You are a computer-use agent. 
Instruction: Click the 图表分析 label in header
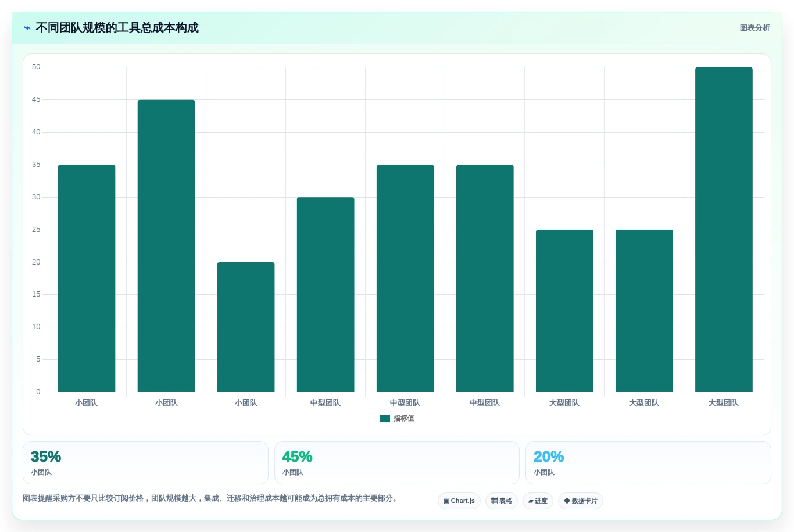click(x=754, y=28)
